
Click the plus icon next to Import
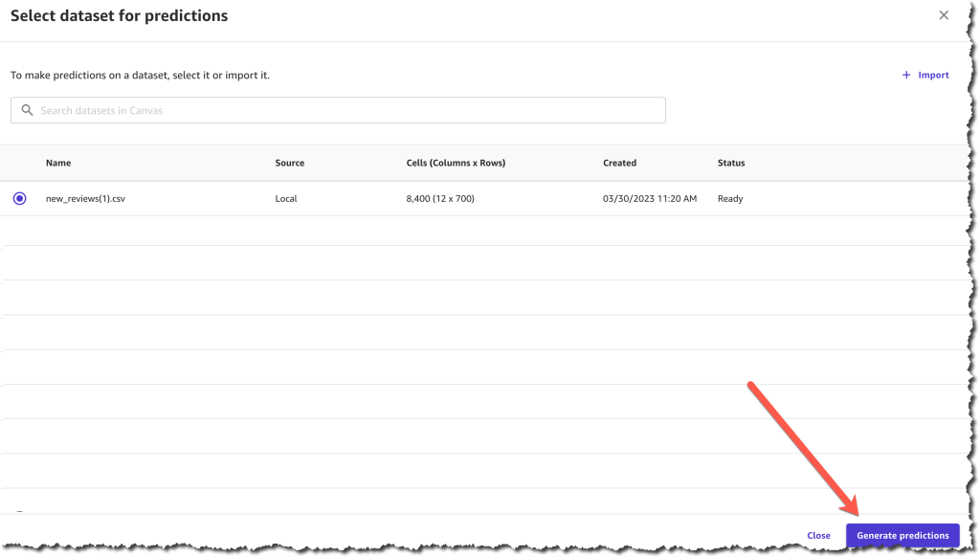[907, 75]
